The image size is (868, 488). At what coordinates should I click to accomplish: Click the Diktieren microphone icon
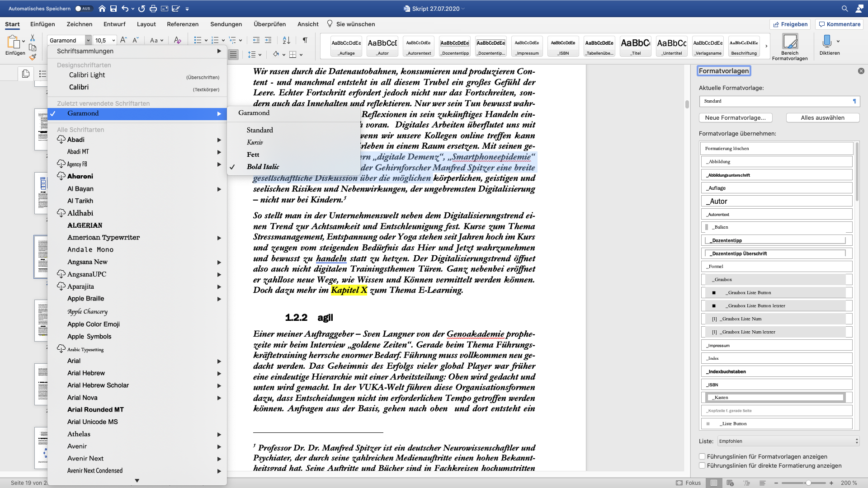[827, 42]
